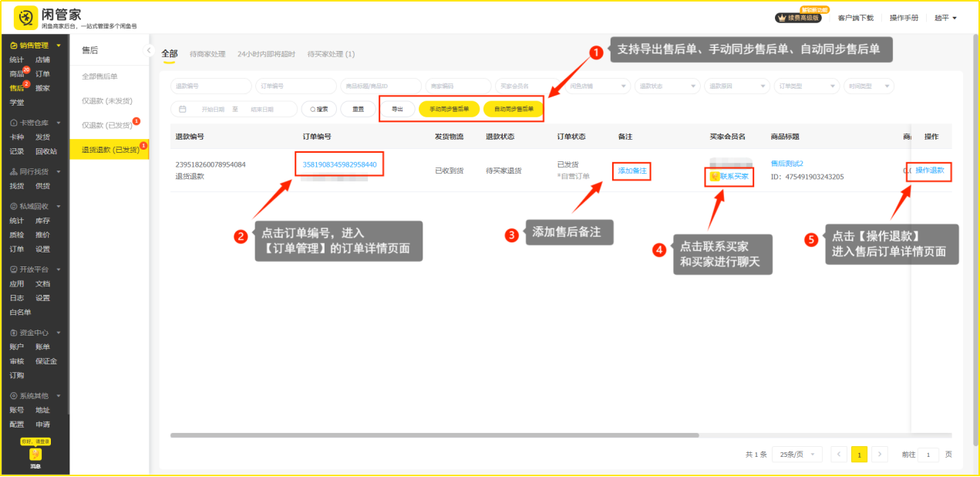Screen dimensions: 980x477
Task: Switch to the 待商家处理 tab
Action: click(207, 54)
